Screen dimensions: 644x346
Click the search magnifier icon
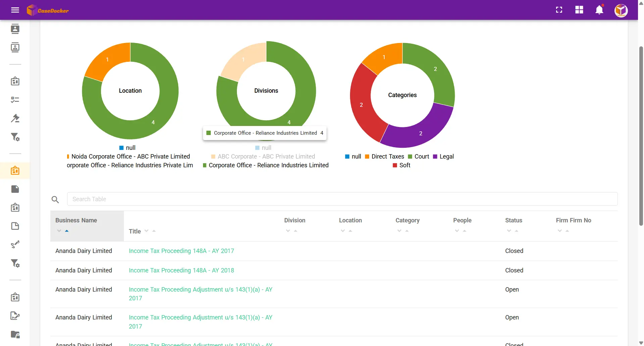click(55, 200)
